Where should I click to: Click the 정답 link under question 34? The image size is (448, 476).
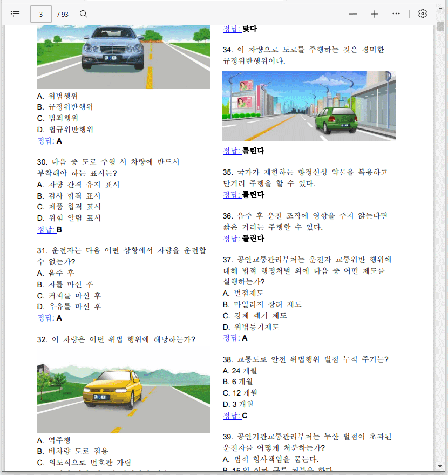(232, 151)
